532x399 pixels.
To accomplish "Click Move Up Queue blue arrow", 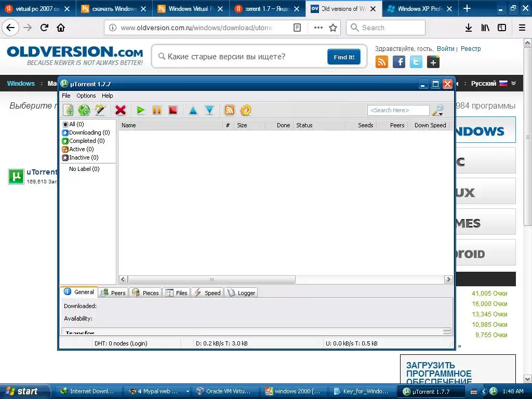I will [x=193, y=110].
